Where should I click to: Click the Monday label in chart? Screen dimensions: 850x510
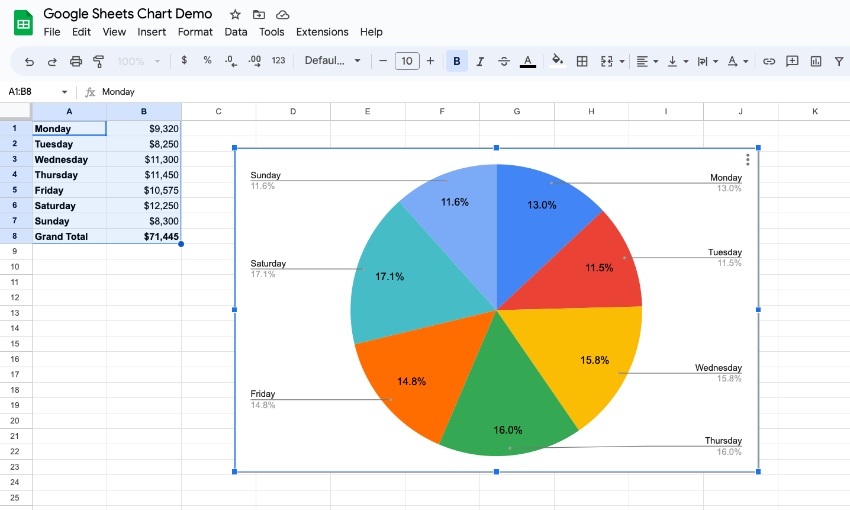click(x=726, y=177)
